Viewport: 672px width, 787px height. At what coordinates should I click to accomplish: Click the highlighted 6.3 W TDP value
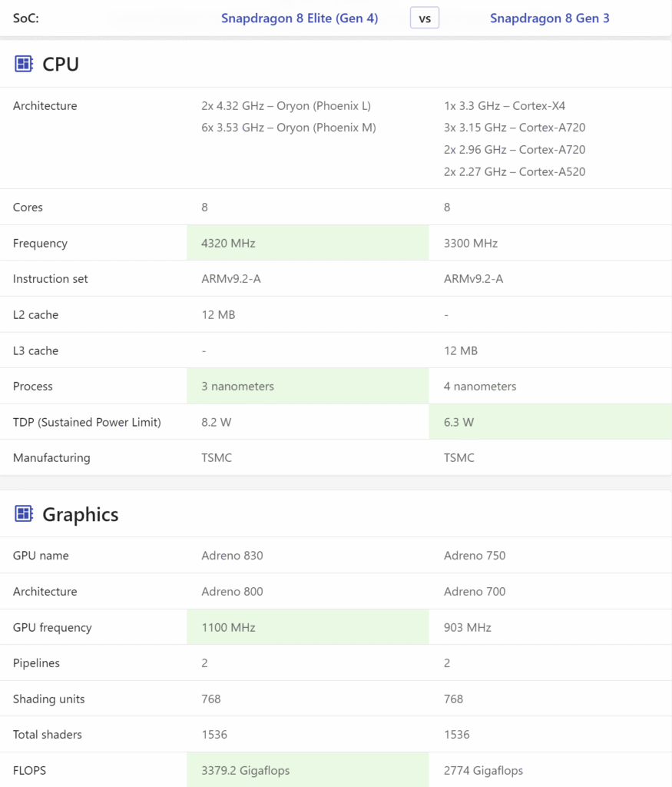[x=549, y=422]
